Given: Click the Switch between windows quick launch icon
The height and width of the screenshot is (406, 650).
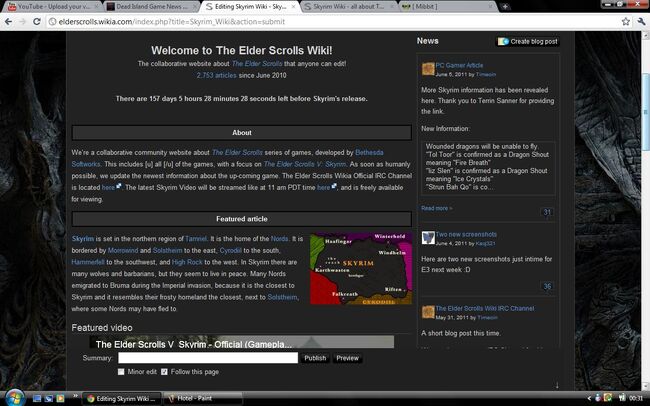Looking at the screenshot, I should point(49,399).
